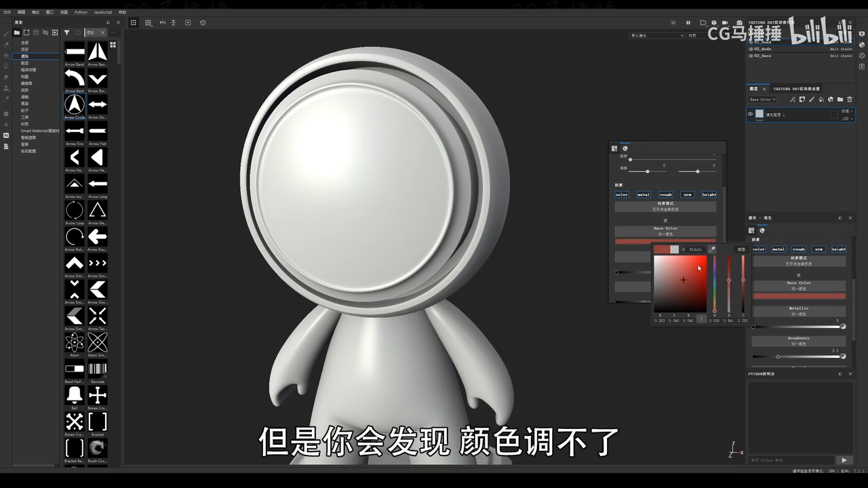868x488 pixels.
Task: Adjust the hue slider in color picker
Action: pyautogui.click(x=715, y=283)
